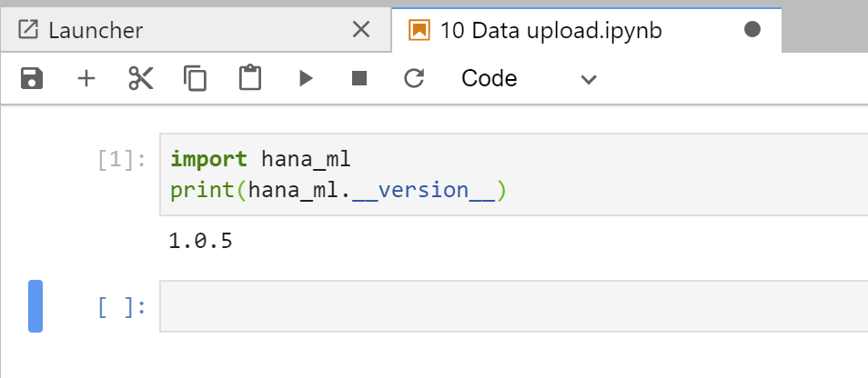The image size is (868, 378).
Task: Click the import hana_ml code cell
Action: pos(514,174)
